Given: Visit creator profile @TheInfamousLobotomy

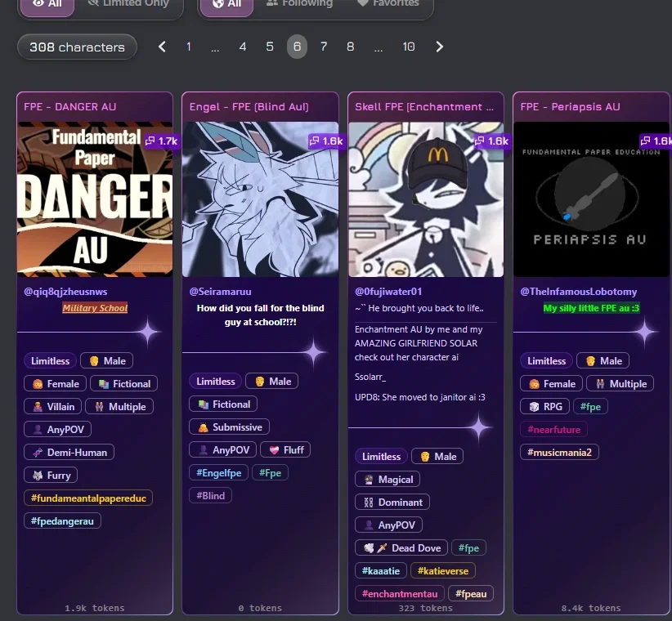Looking at the screenshot, I should (x=579, y=292).
